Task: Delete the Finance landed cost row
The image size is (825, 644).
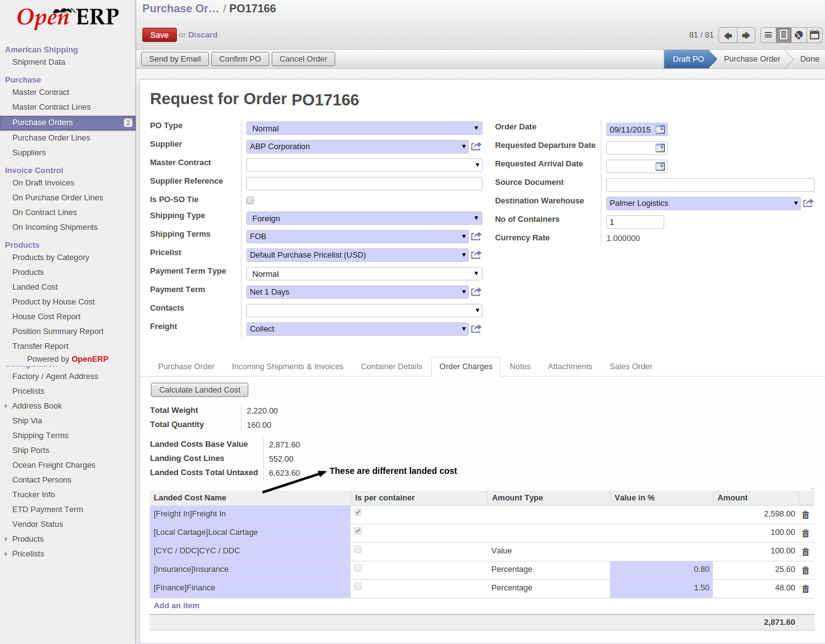Action: click(x=805, y=589)
